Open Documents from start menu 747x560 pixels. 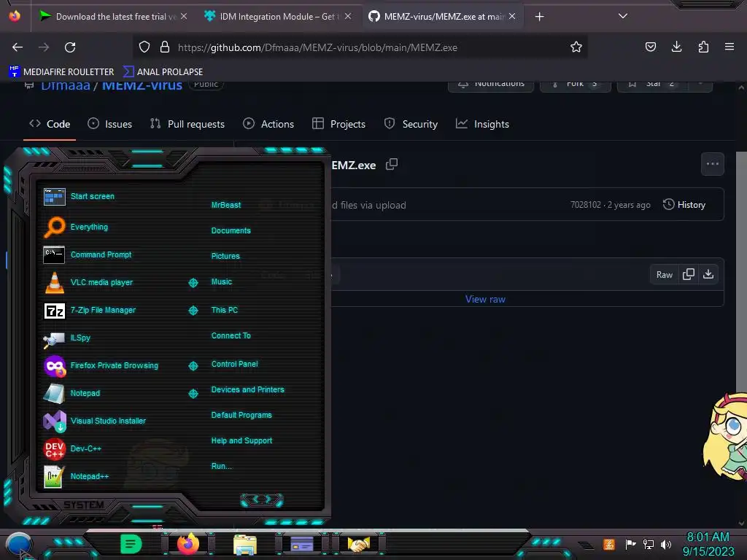(231, 230)
